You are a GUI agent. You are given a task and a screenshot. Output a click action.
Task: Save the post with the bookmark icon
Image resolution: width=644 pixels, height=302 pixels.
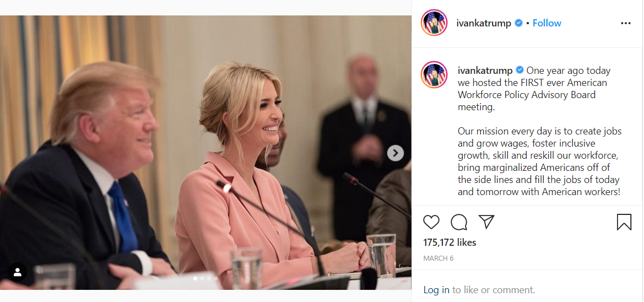624,222
